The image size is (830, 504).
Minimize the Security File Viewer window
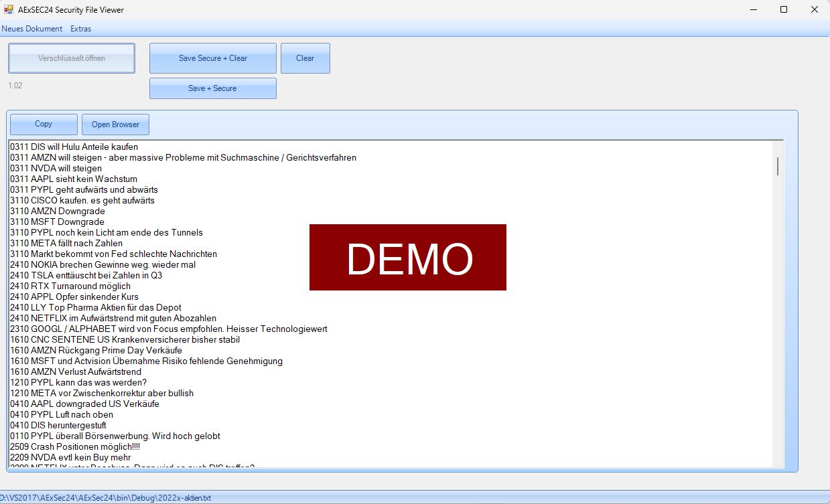click(752, 10)
